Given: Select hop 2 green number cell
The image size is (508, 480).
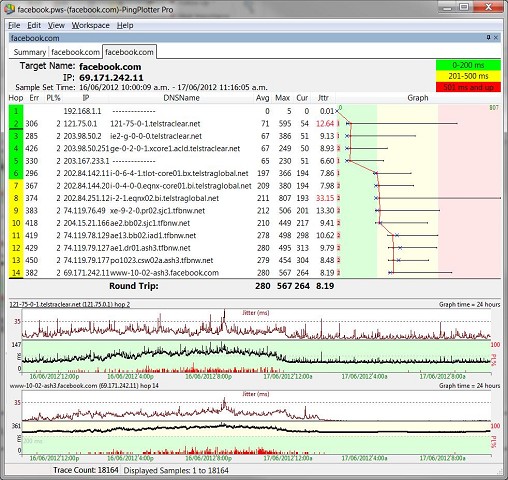Looking at the screenshot, I should point(16,124).
